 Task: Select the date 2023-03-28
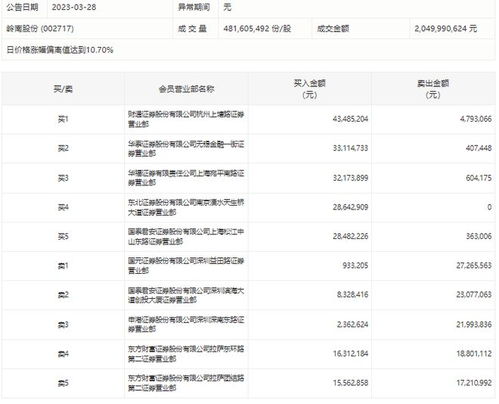tap(74, 7)
